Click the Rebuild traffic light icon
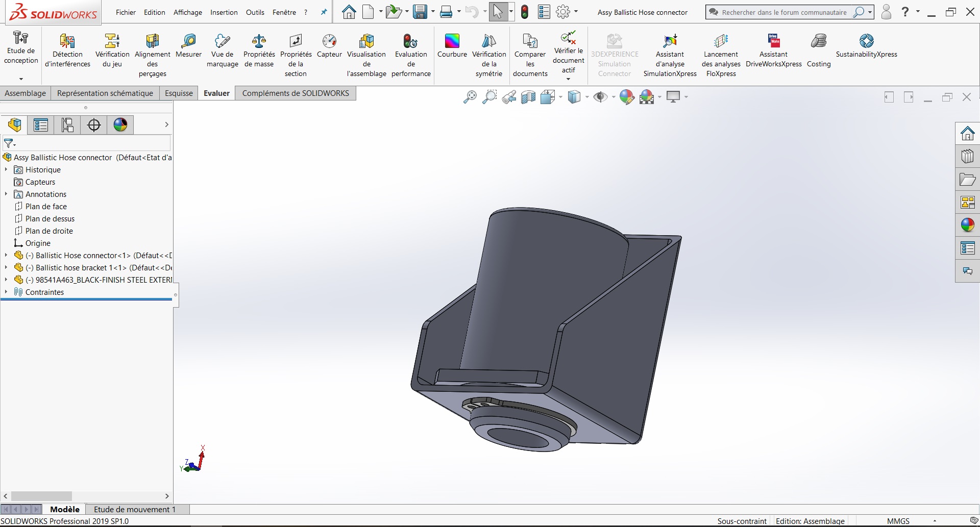The width and height of the screenshot is (980, 527). coord(525,12)
